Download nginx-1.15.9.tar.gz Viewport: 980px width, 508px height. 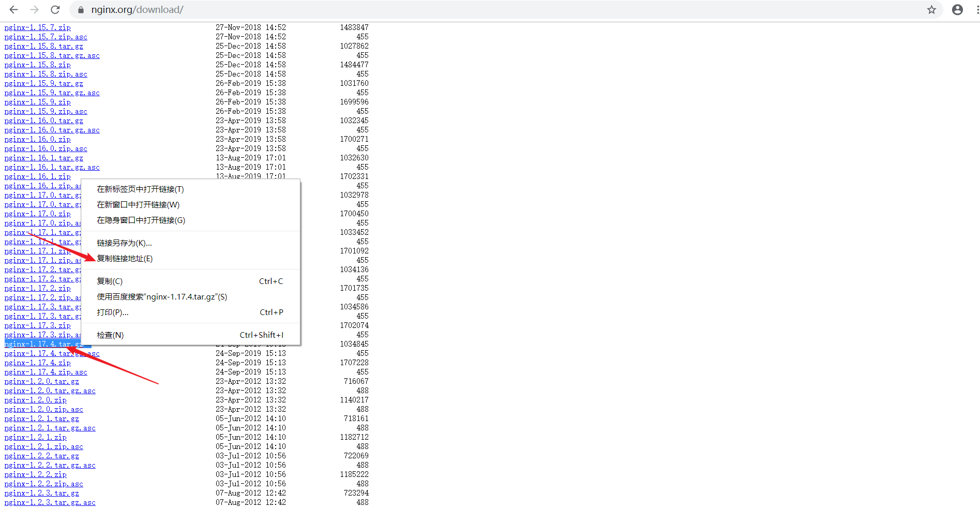(x=44, y=83)
